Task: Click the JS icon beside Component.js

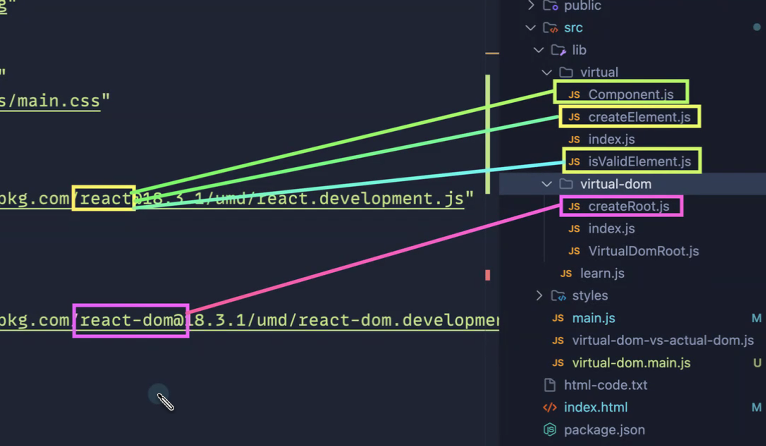Action: [574, 95]
